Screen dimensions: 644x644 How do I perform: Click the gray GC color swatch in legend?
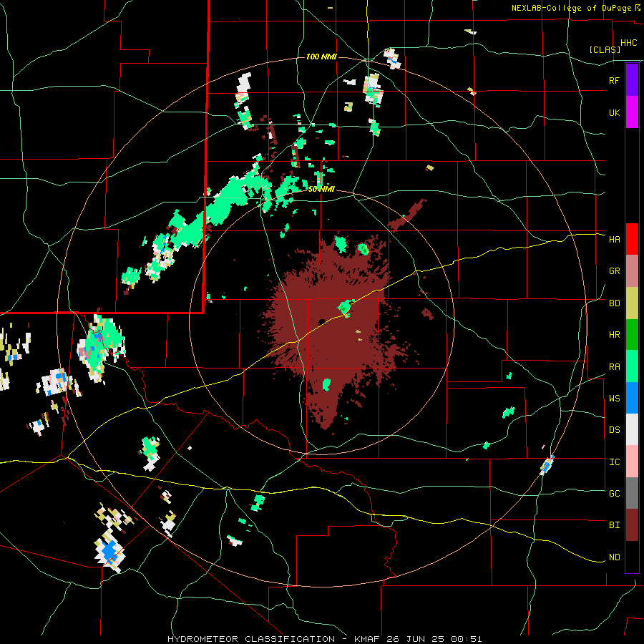632,493
